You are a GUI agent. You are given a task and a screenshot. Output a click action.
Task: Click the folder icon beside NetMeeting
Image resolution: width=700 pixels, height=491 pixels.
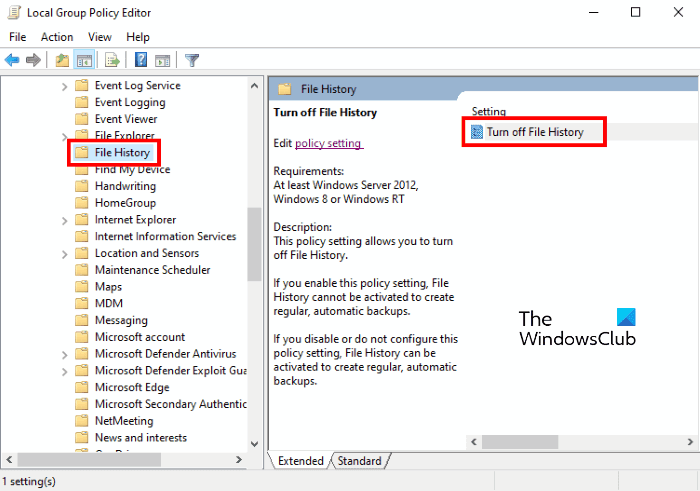point(82,420)
